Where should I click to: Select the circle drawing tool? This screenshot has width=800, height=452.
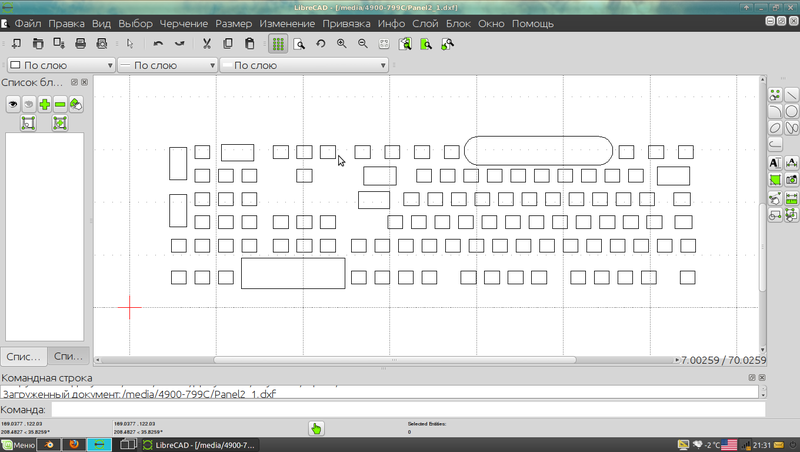[791, 111]
